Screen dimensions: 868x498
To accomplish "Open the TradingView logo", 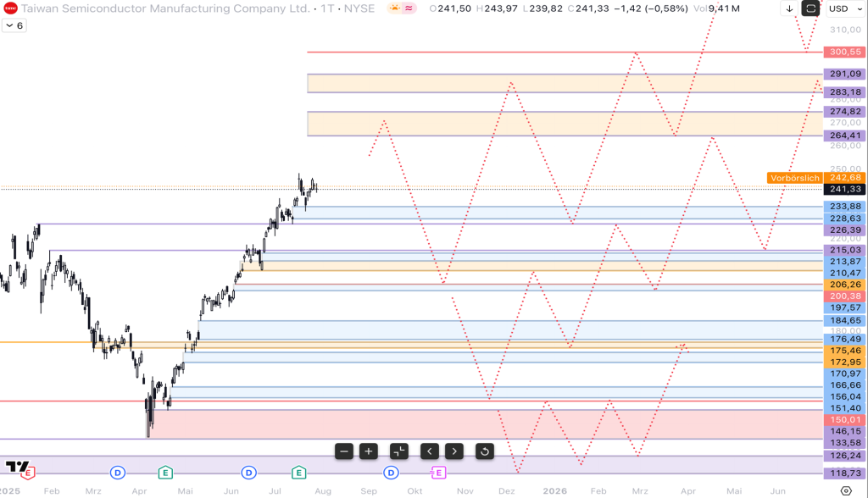I will pos(17,467).
